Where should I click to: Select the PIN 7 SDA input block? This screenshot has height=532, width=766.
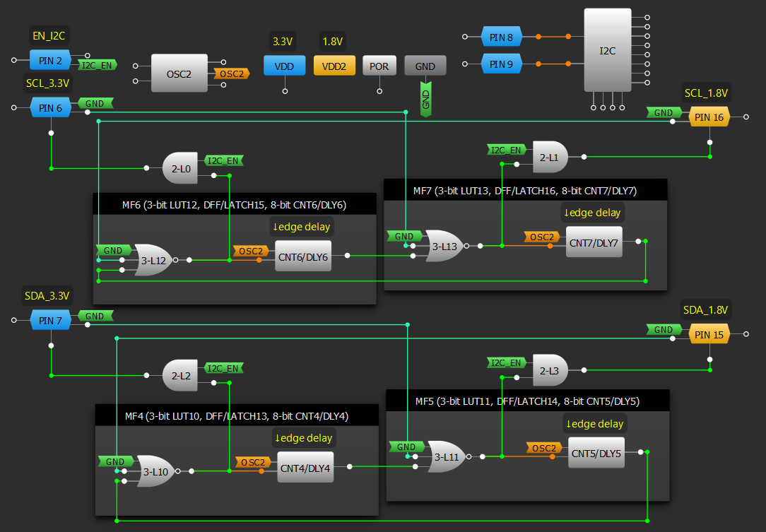click(x=50, y=320)
